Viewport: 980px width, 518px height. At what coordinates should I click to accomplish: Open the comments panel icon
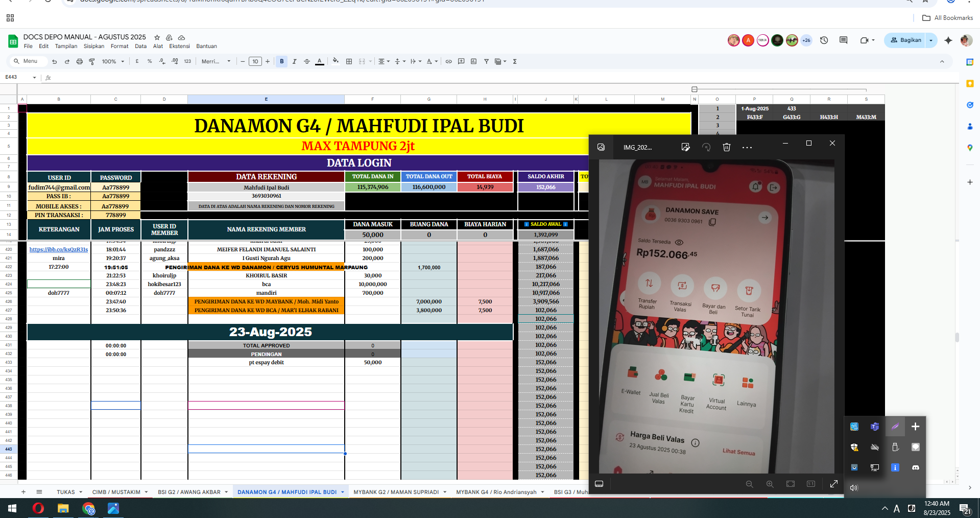[x=843, y=40]
